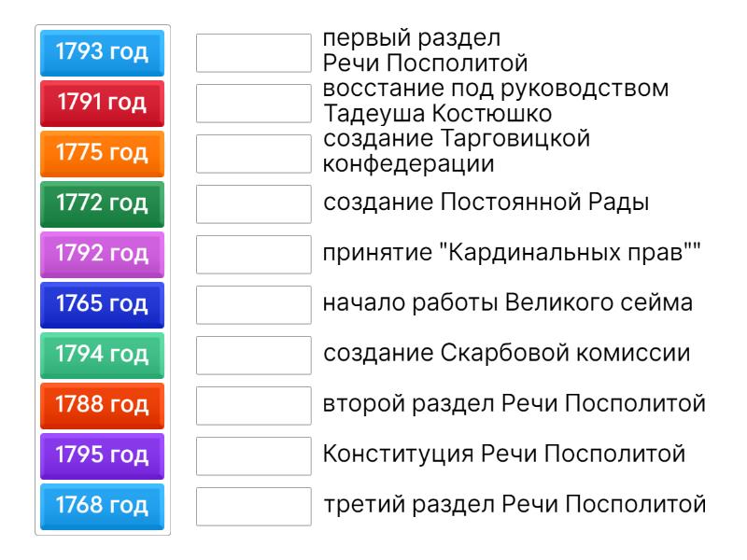Click the dark blue "1765 год" tile
The image size is (747, 560).
(x=103, y=304)
